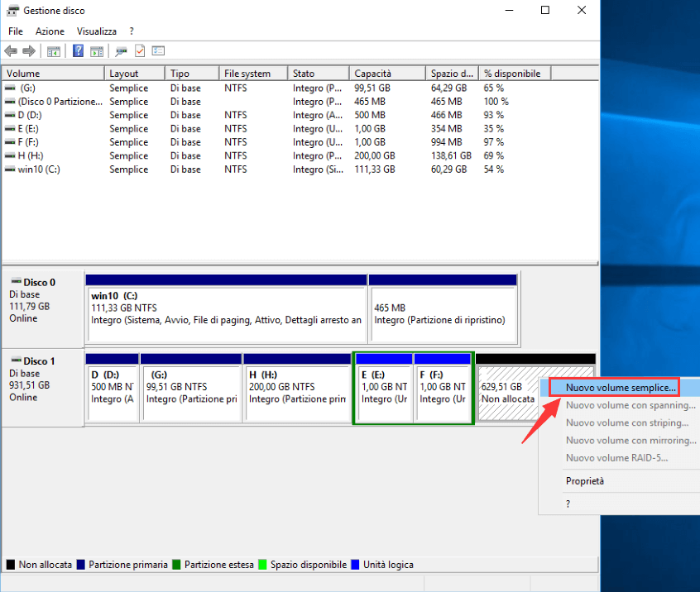
Task: Open the Visualizza menu
Action: tap(97, 31)
